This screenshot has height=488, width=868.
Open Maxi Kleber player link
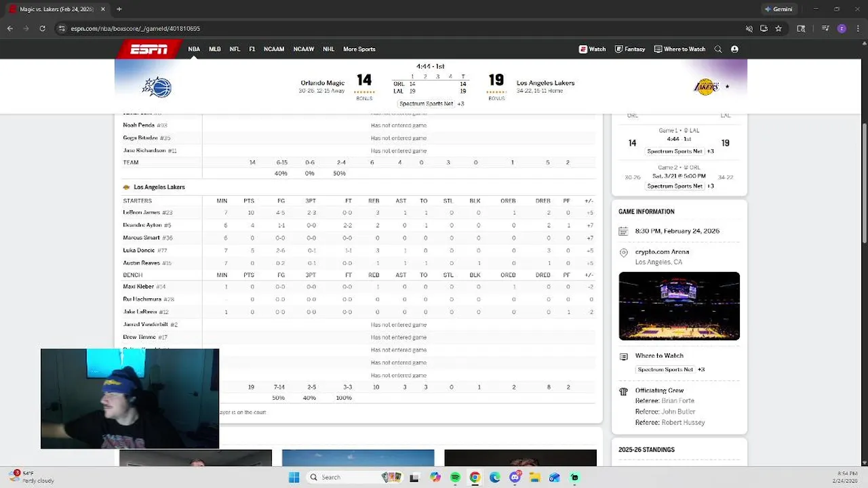138,287
